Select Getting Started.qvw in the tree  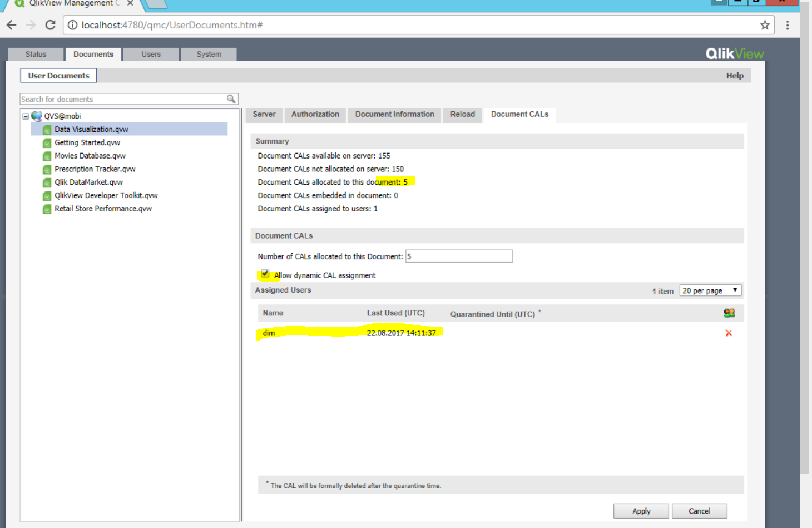point(87,142)
